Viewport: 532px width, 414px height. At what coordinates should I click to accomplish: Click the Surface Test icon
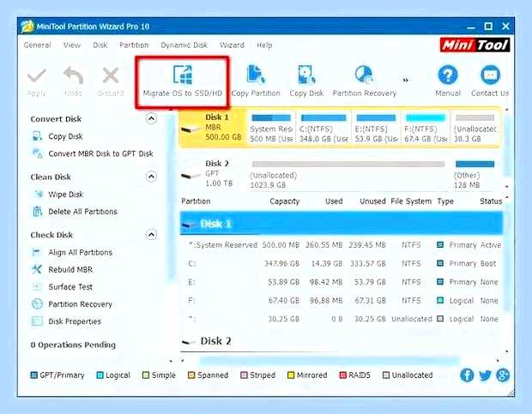tap(37, 286)
